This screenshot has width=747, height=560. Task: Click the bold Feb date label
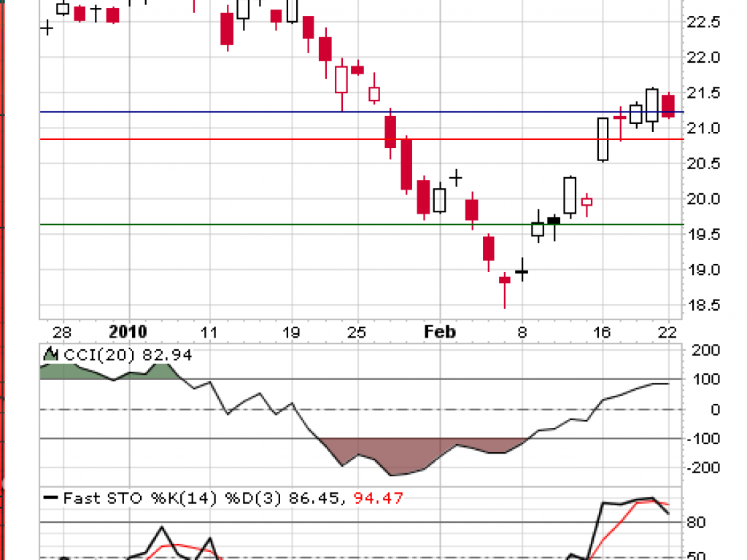tap(440, 332)
